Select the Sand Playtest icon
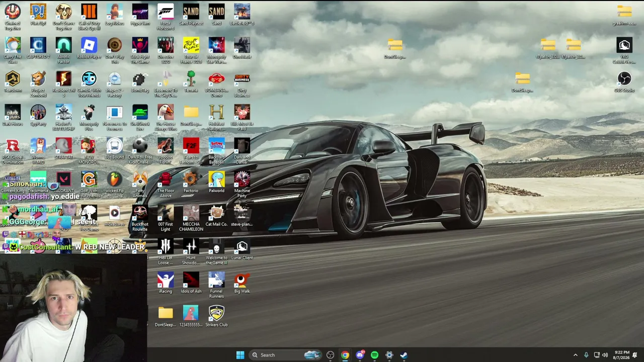This screenshot has height=362, width=644. coord(191,15)
